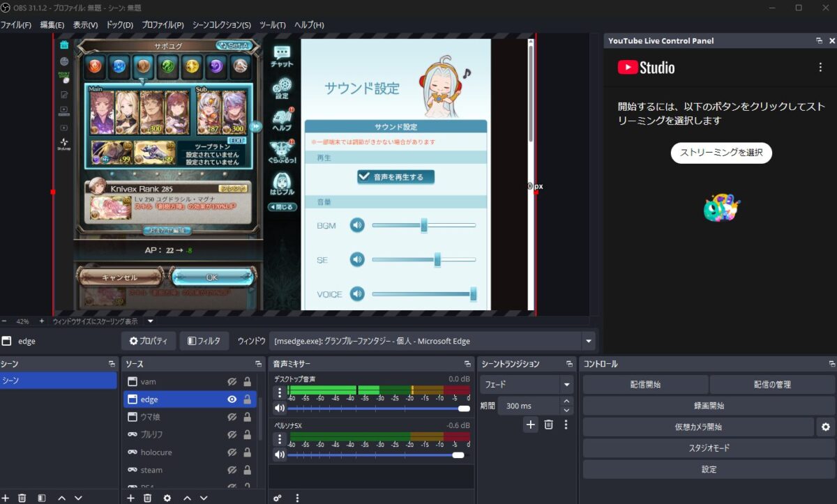Image resolution: width=837 pixels, height=504 pixels.
Task: Delete the selected source with trash icon
Action: click(148, 498)
